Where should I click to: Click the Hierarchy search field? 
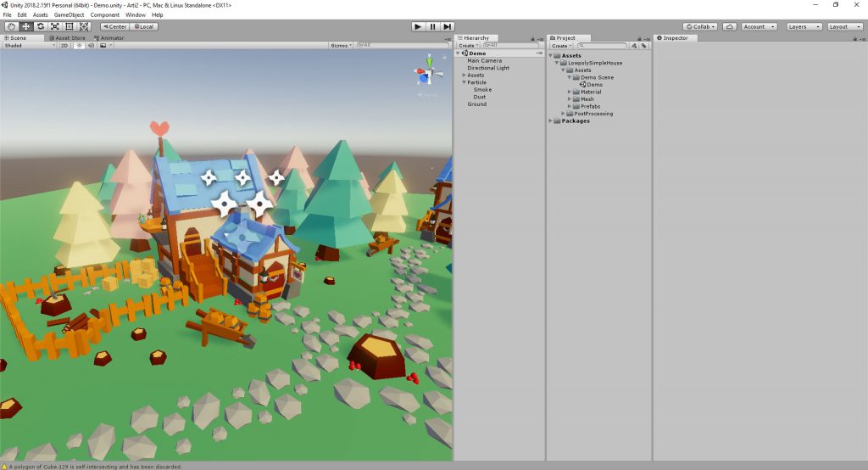coord(509,46)
